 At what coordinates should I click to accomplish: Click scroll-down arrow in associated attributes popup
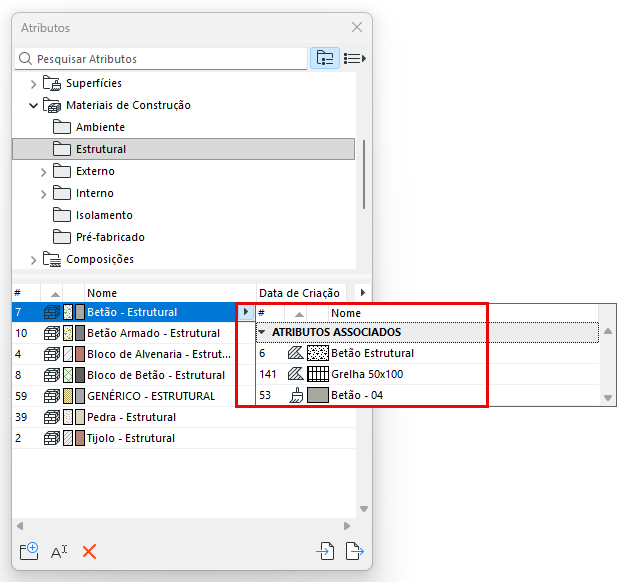(608, 398)
